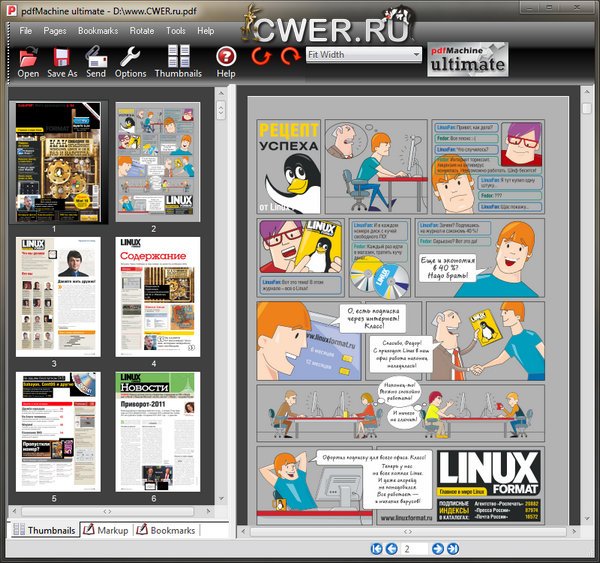Click document view scroll-left arrow
The width and height of the screenshot is (600, 563).
[x=243, y=531]
